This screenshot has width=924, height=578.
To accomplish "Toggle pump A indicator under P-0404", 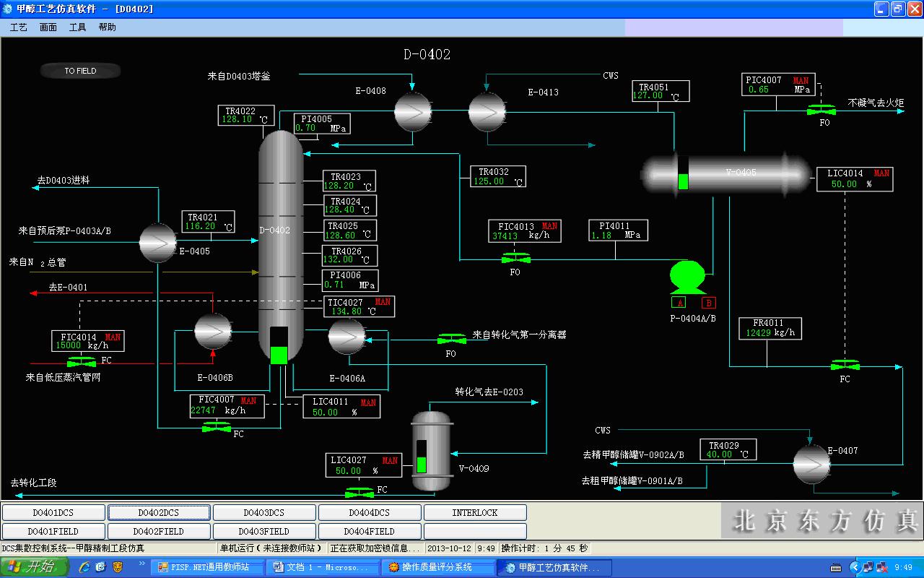I will click(x=678, y=303).
